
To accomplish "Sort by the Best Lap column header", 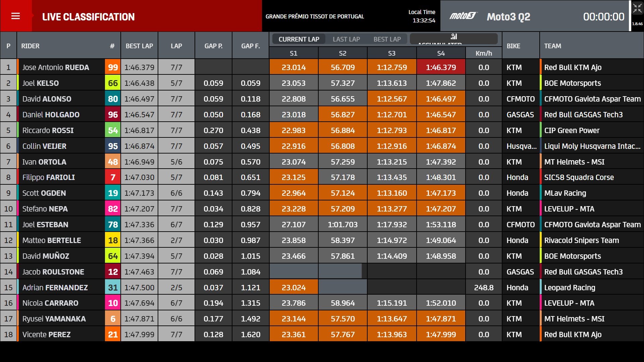I will (x=139, y=46).
